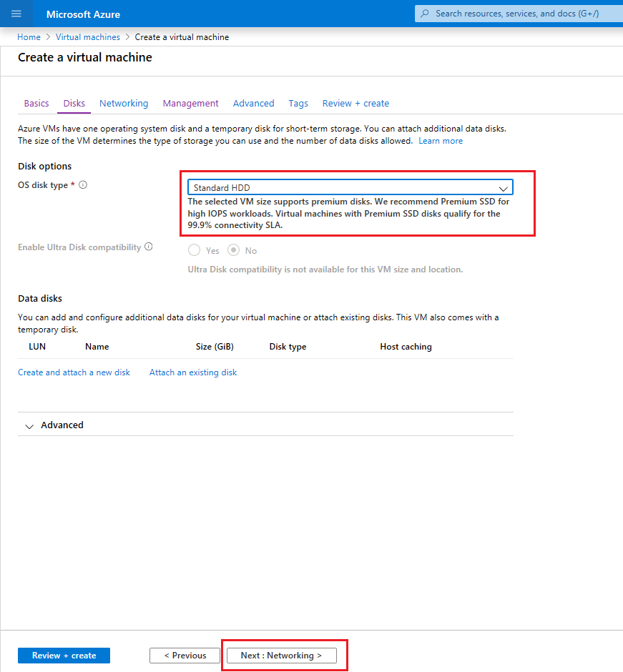Viewport: 623px width, 672px height.
Task: Switch to the Basics tab
Action: [36, 103]
